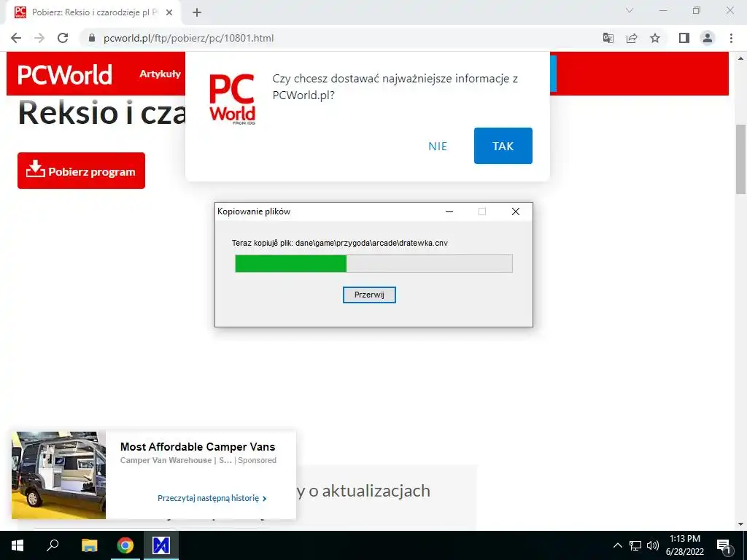The image size is (747, 560).
Task: Bookmark this page with the star icon
Action: click(x=655, y=38)
